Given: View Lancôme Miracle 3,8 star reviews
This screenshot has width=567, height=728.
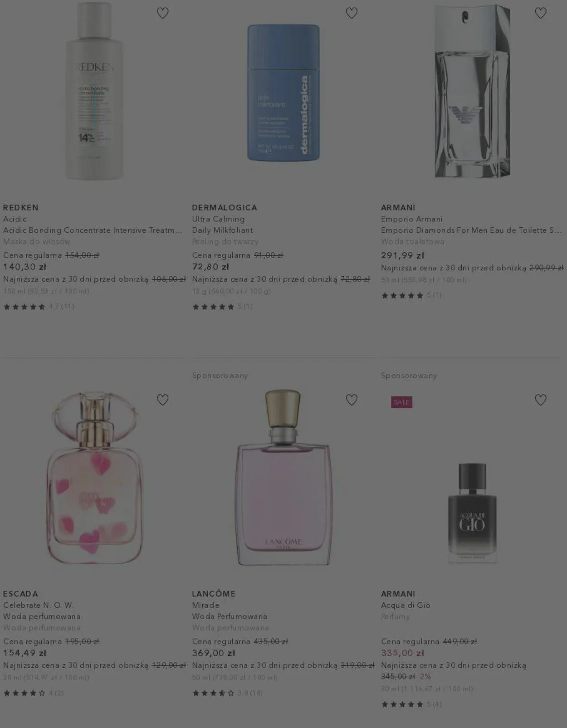Looking at the screenshot, I should [x=227, y=693].
